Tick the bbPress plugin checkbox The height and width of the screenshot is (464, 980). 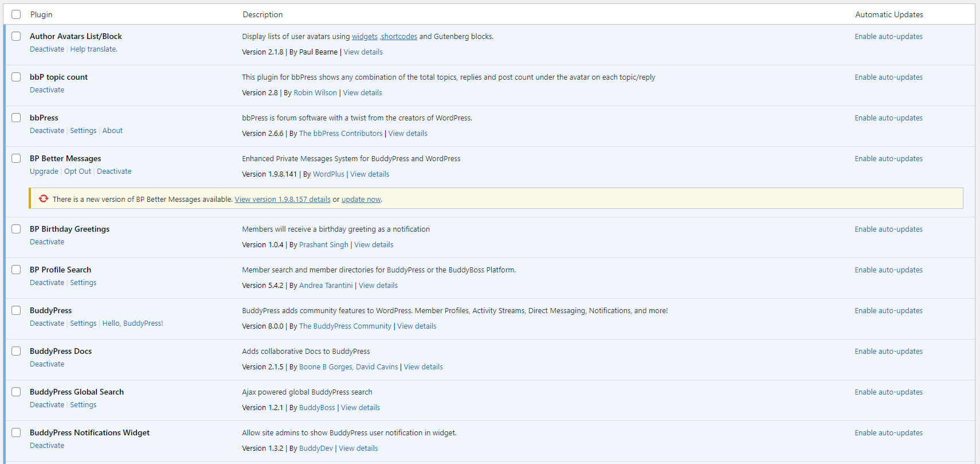click(x=16, y=118)
